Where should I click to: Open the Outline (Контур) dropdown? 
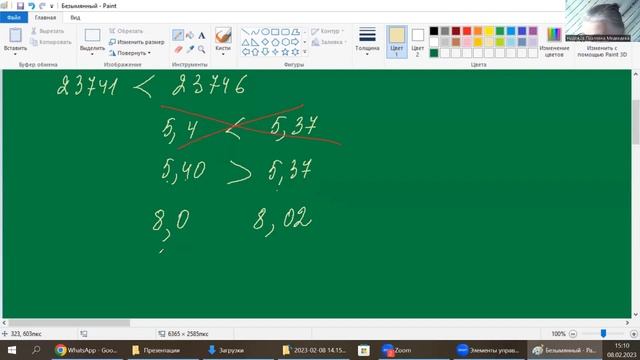pos(328,31)
